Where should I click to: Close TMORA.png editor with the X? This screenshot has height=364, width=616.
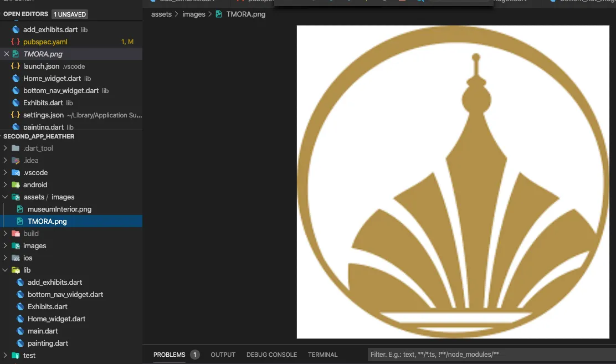pyautogui.click(x=6, y=54)
